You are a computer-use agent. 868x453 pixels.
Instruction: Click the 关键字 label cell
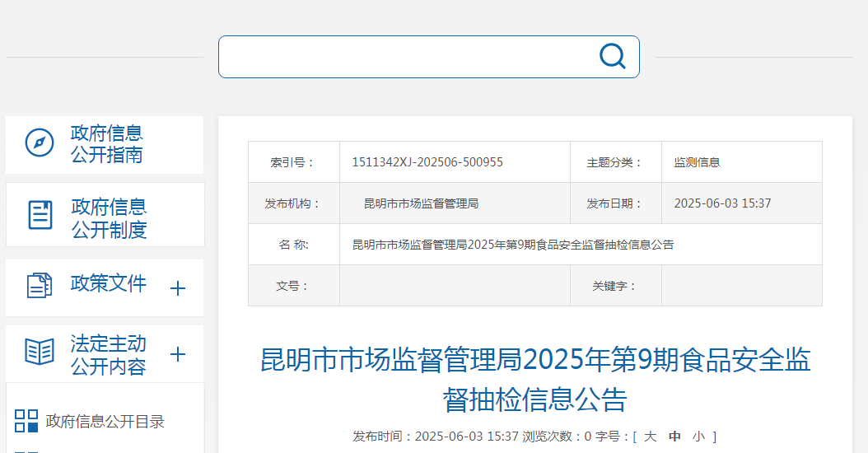click(x=615, y=286)
